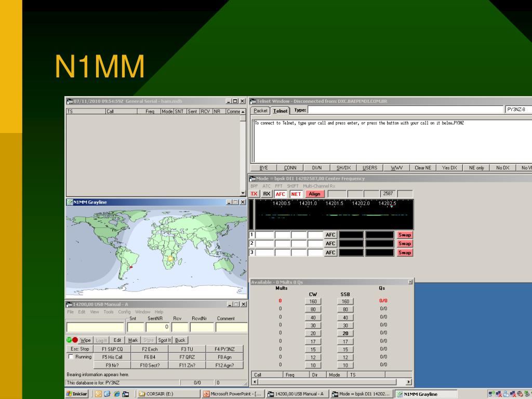Open the Window menu in entry window

pyautogui.click(x=142, y=312)
